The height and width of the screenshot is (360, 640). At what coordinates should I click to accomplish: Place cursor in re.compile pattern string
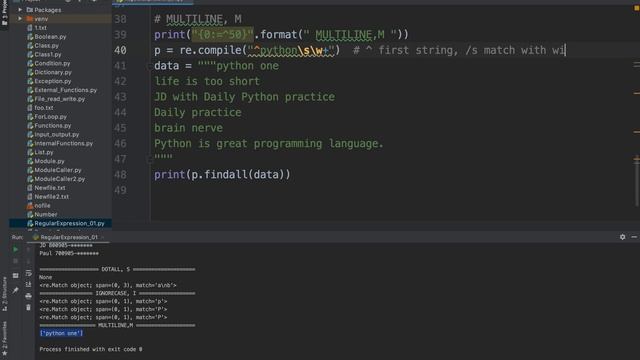click(x=291, y=50)
